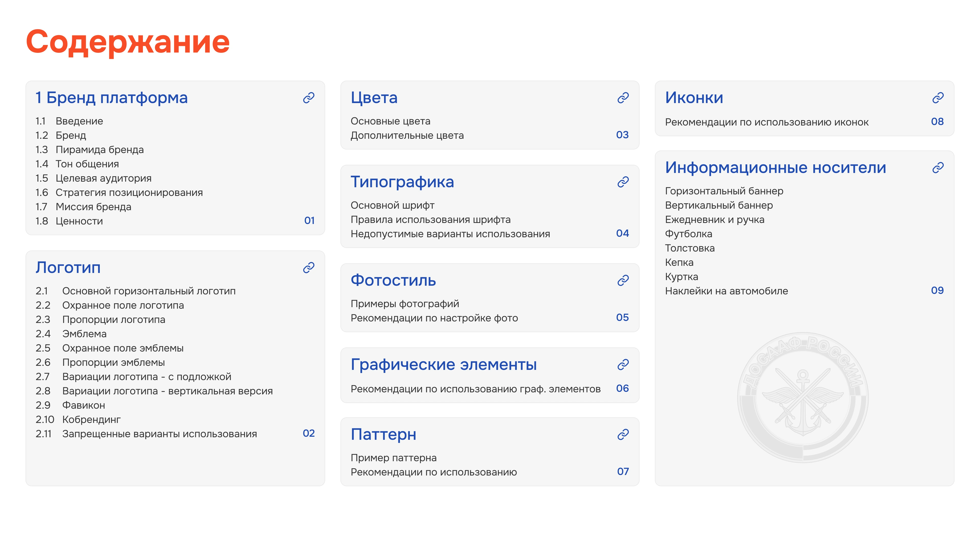Image resolution: width=980 pixels, height=551 pixels.
Task: Click the link icon in Цвета card
Action: [x=623, y=98]
